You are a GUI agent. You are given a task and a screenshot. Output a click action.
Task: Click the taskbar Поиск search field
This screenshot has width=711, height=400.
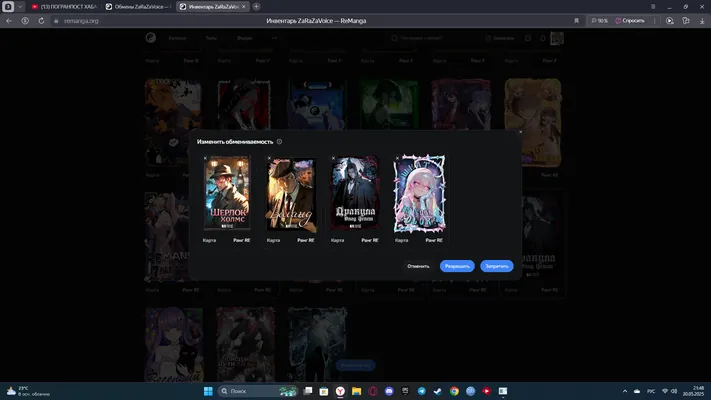tap(258, 391)
